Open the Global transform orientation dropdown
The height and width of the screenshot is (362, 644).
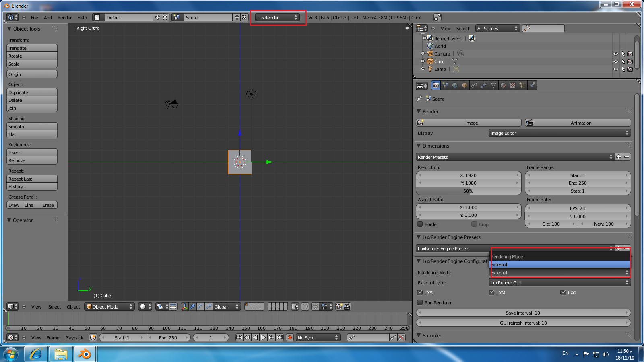pos(227,306)
